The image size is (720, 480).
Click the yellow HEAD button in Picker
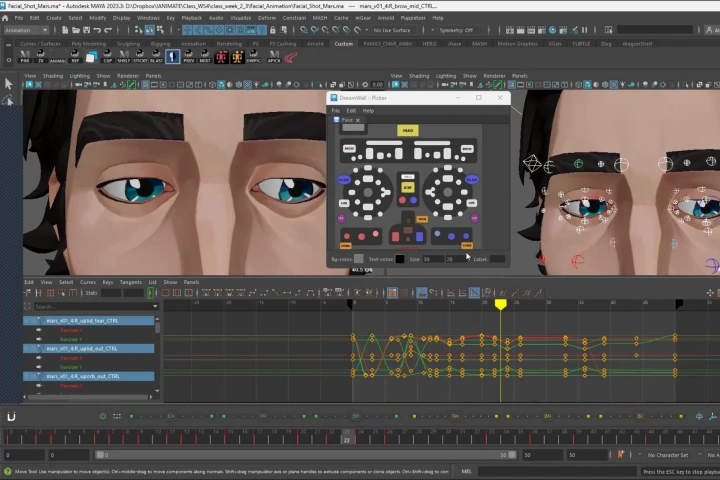tap(408, 130)
